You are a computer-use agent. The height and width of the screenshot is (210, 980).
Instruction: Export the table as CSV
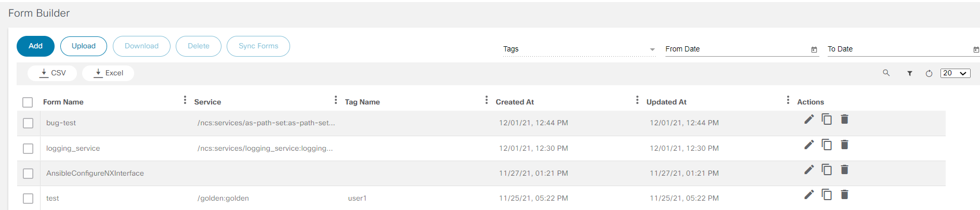(x=53, y=73)
